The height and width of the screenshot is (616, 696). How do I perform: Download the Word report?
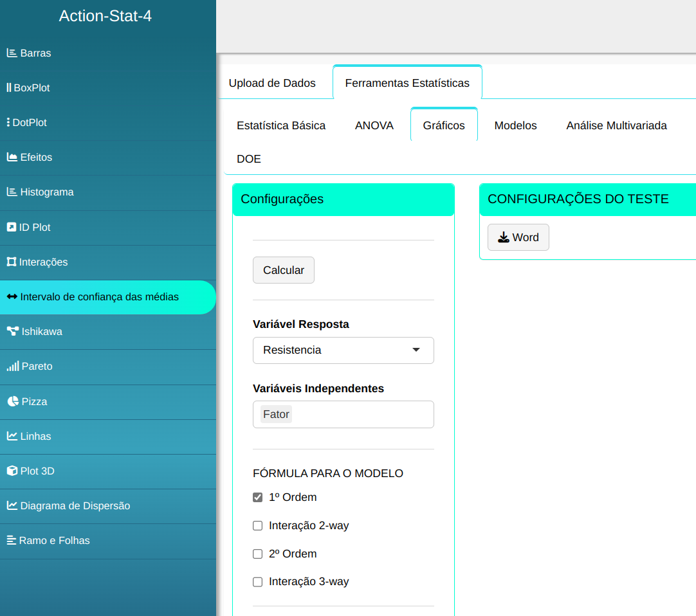[x=518, y=238]
